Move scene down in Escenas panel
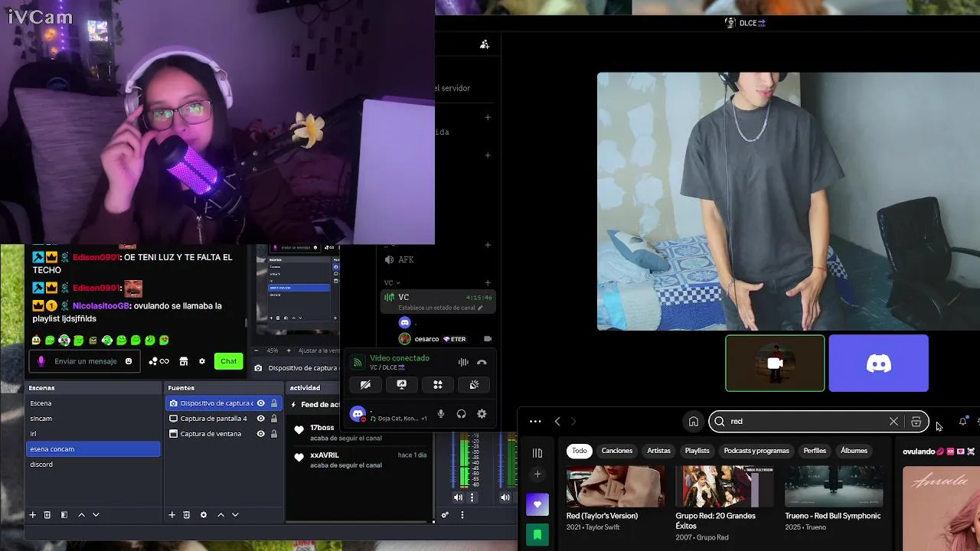The image size is (980, 551). [96, 515]
